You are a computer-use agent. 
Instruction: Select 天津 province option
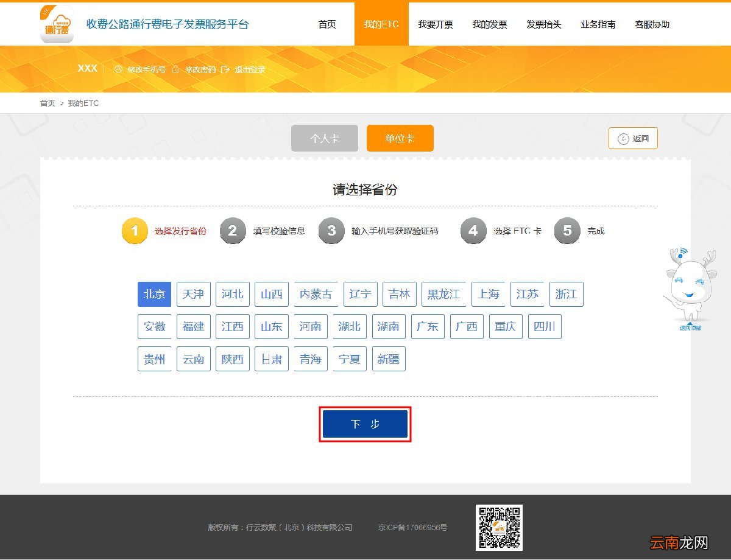pyautogui.click(x=193, y=294)
